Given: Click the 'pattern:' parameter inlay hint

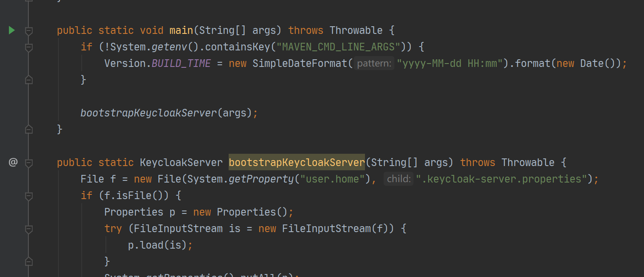Looking at the screenshot, I should (x=374, y=64).
